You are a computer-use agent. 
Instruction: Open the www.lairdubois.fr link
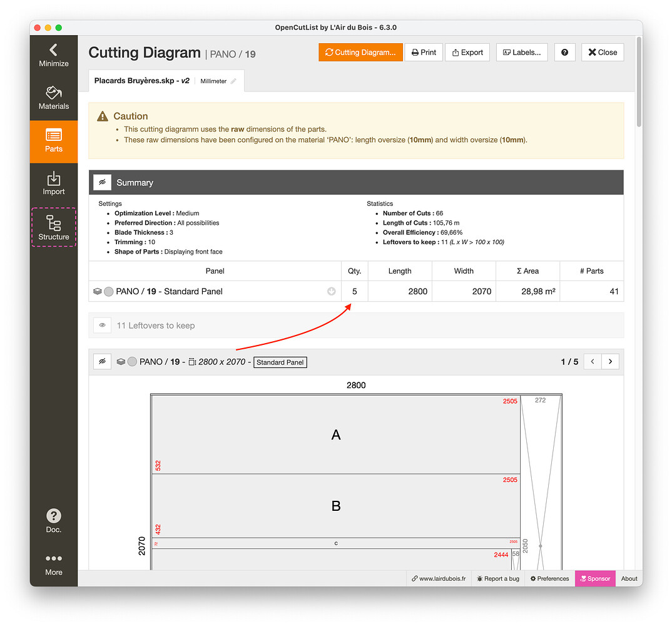439,578
